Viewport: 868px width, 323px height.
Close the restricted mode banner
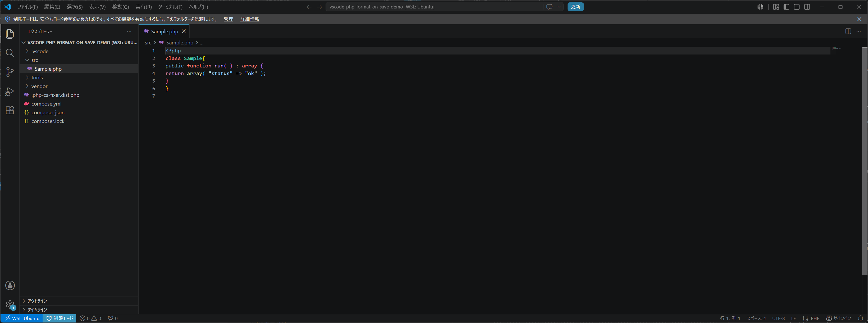tap(859, 19)
